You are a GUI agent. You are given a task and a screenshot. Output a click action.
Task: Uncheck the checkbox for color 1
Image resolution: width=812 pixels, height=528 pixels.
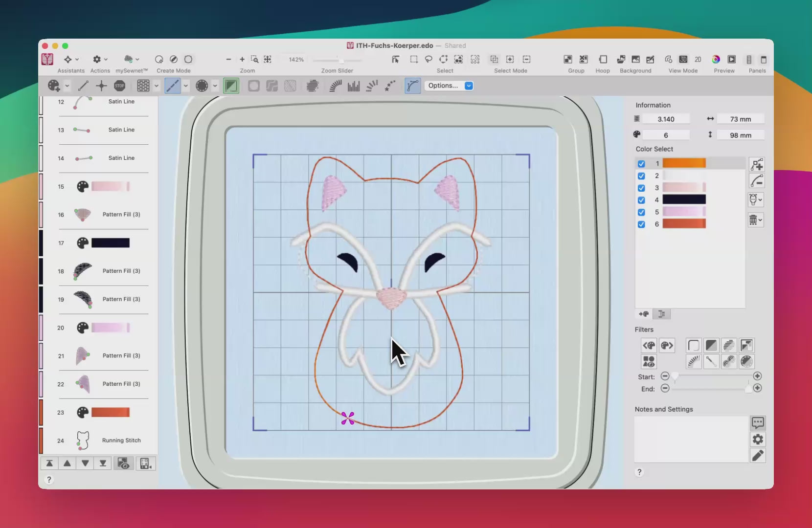641,164
